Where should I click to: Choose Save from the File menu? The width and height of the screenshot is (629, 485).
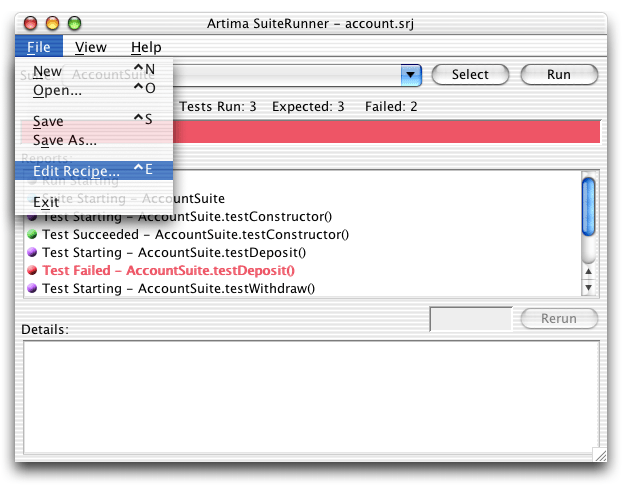tap(94, 121)
